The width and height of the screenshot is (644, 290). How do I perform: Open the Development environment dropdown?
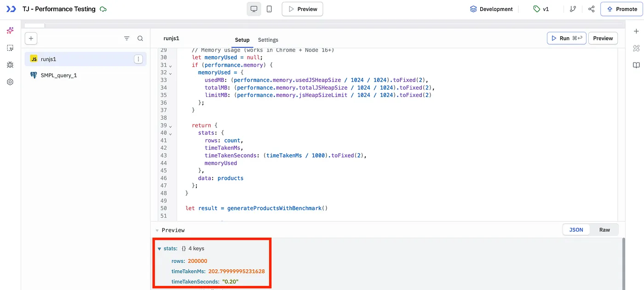[x=491, y=9]
